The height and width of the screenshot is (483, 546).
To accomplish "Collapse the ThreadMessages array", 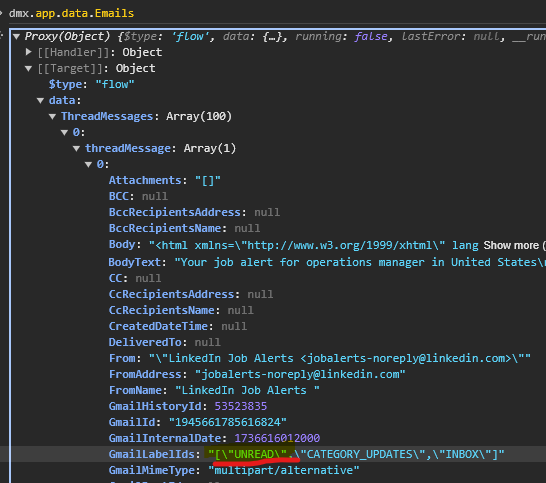I will coord(53,117).
